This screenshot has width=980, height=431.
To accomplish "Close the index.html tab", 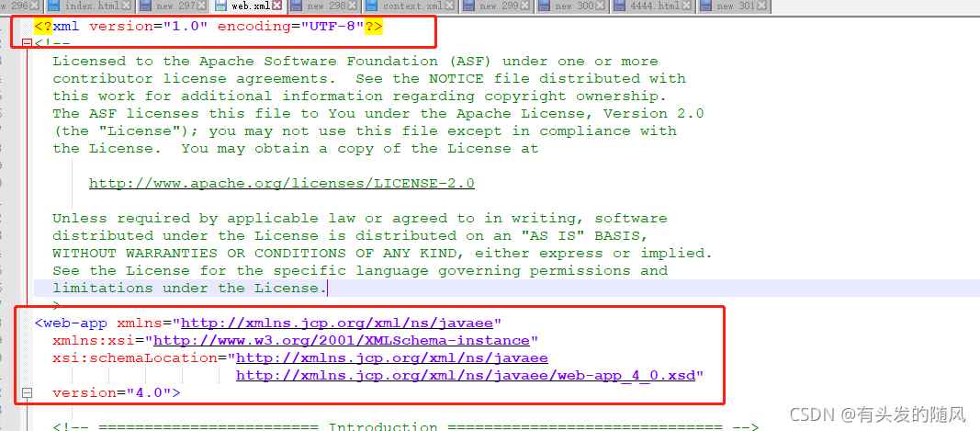I will coord(126,6).
